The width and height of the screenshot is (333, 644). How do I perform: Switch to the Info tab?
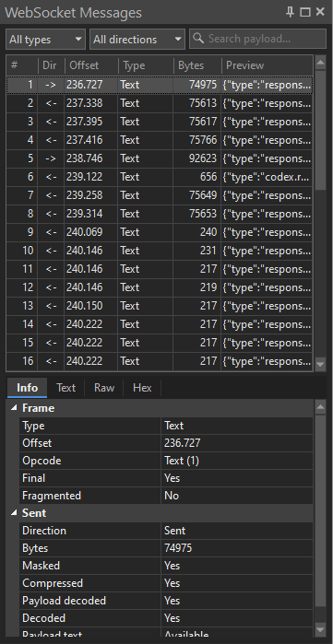(x=27, y=388)
